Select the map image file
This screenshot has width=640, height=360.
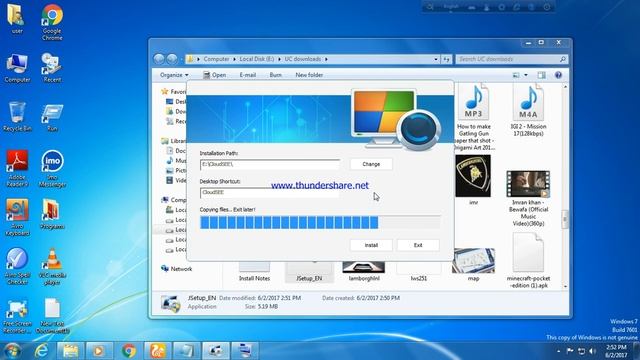[x=473, y=265]
